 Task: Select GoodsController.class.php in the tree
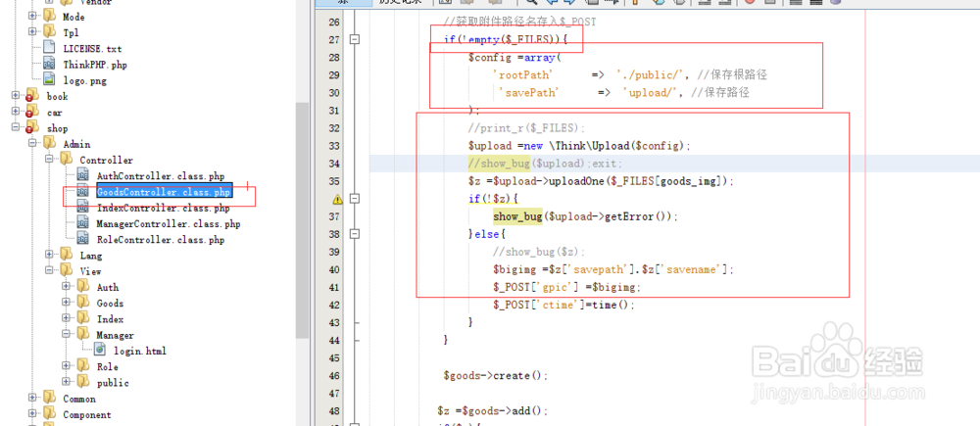164,192
